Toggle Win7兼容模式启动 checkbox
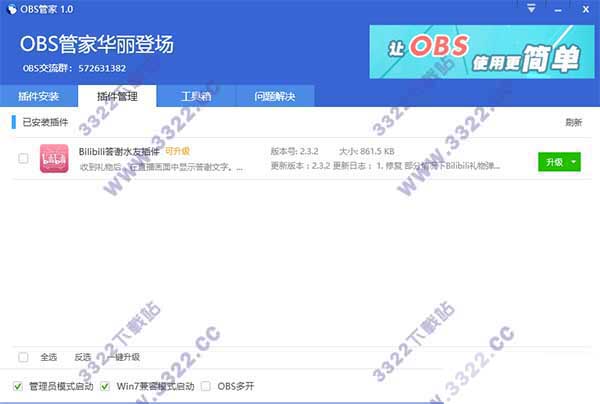The image size is (600, 404). pos(105,386)
